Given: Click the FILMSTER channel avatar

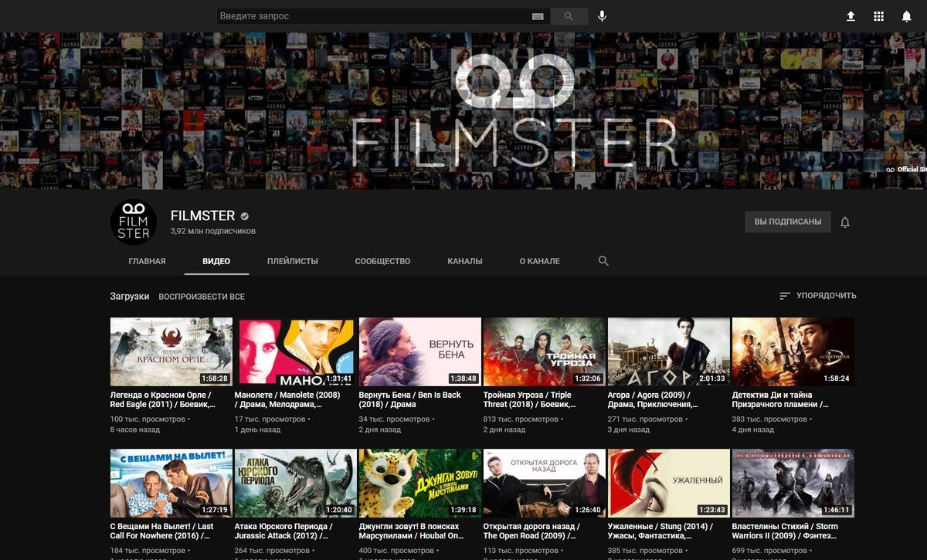Looking at the screenshot, I should 134,222.
